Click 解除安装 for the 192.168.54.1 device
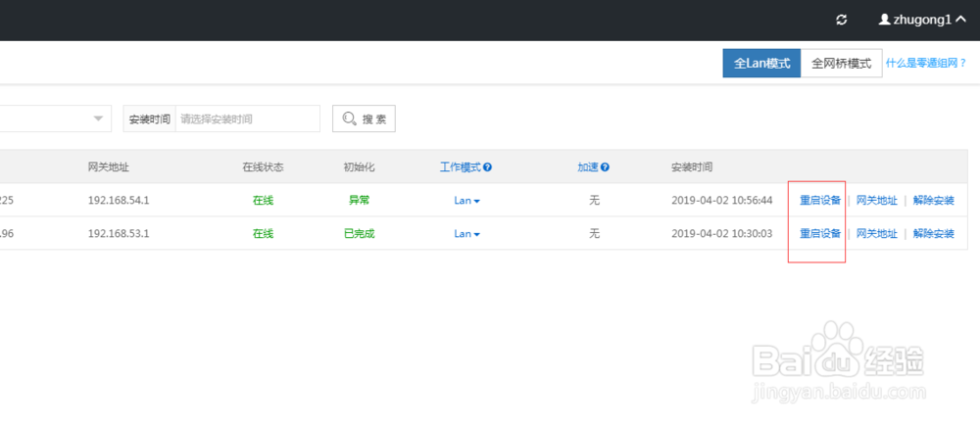980x425 pixels. point(933,201)
